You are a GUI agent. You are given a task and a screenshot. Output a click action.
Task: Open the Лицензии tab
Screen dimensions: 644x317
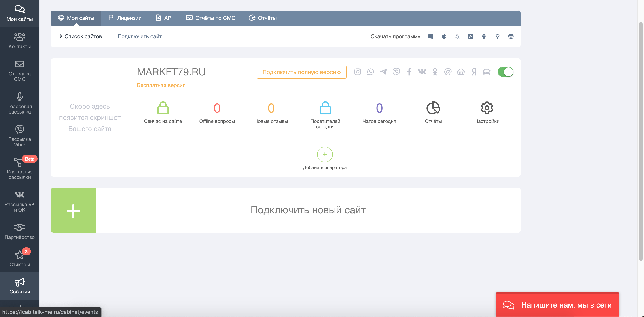click(125, 18)
